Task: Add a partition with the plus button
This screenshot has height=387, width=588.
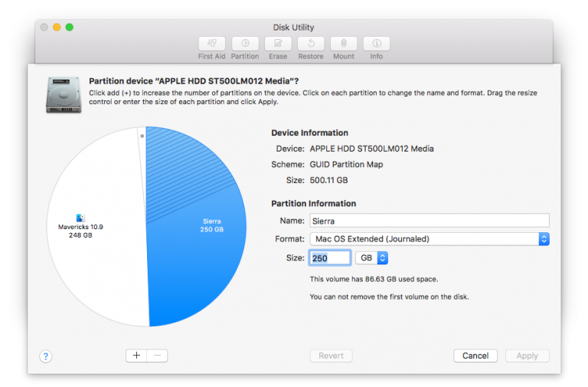Action: pyautogui.click(x=136, y=356)
